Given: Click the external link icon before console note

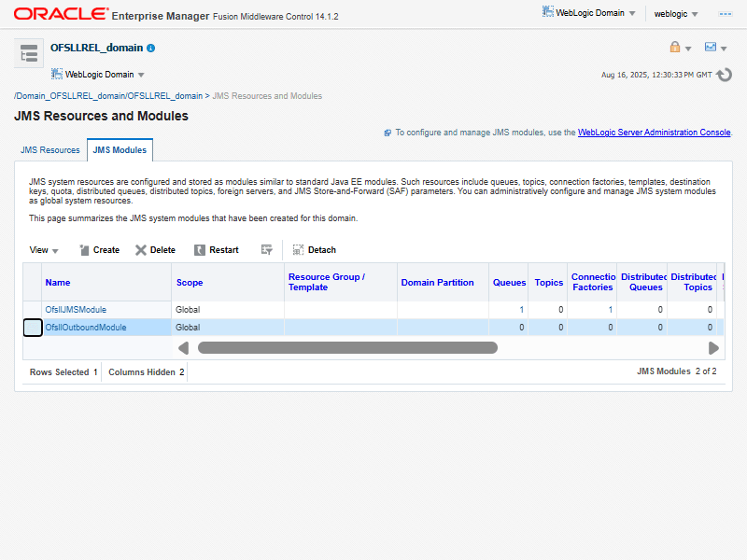Looking at the screenshot, I should 388,133.
